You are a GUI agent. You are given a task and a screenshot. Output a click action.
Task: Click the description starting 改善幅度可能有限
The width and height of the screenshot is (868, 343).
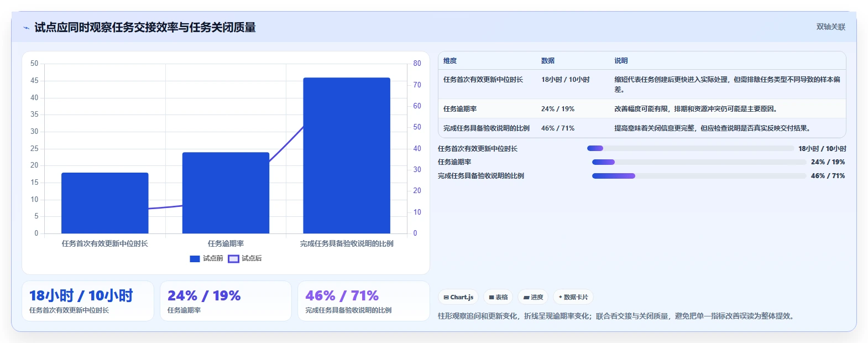697,109
